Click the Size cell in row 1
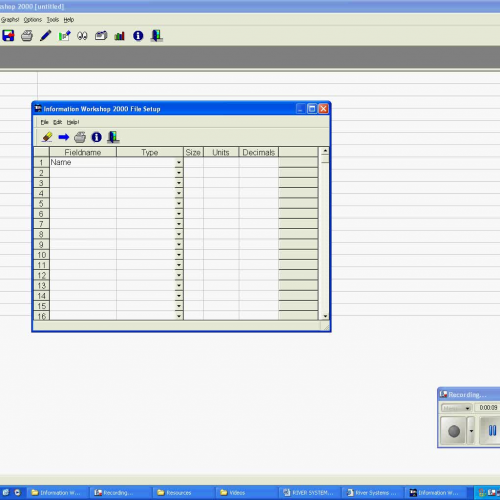Viewport: 500px width, 500px height. [x=193, y=162]
